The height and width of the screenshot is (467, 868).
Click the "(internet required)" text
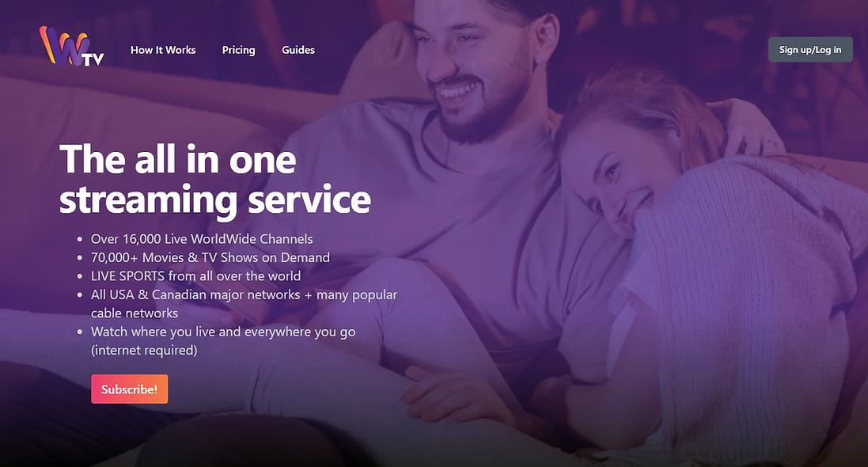point(144,350)
